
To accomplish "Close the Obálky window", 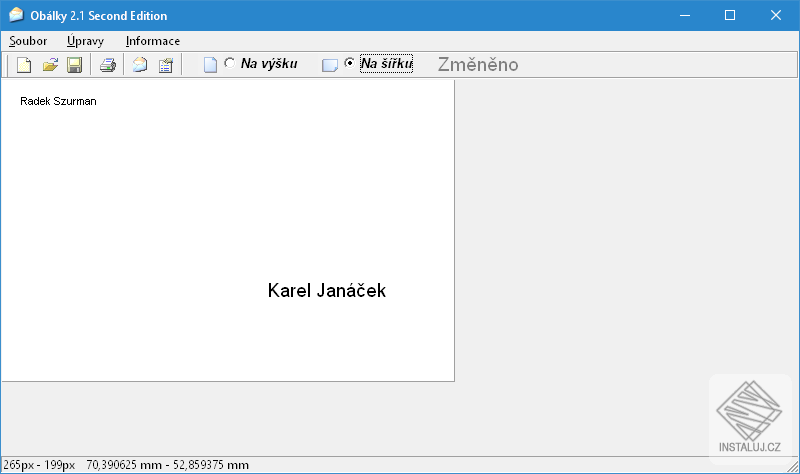I will tap(776, 15).
